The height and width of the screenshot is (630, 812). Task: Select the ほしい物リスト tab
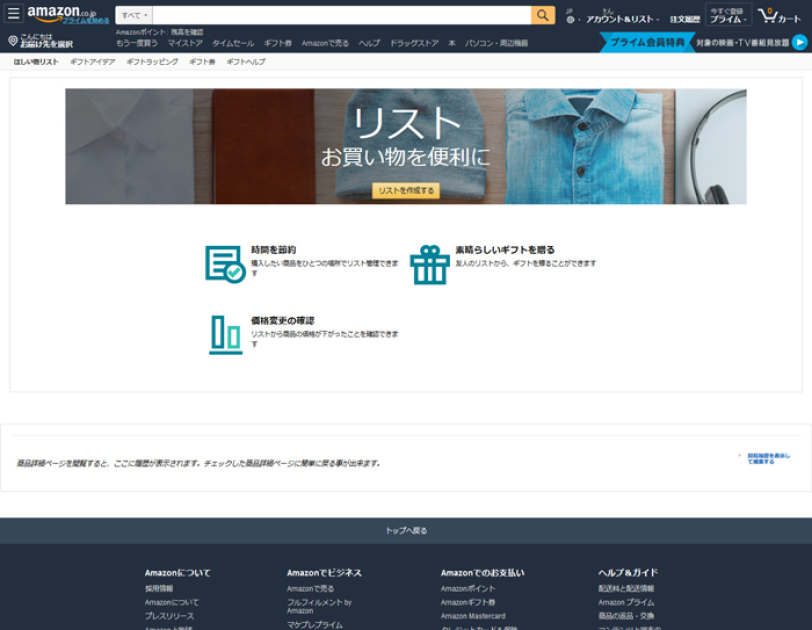point(36,62)
